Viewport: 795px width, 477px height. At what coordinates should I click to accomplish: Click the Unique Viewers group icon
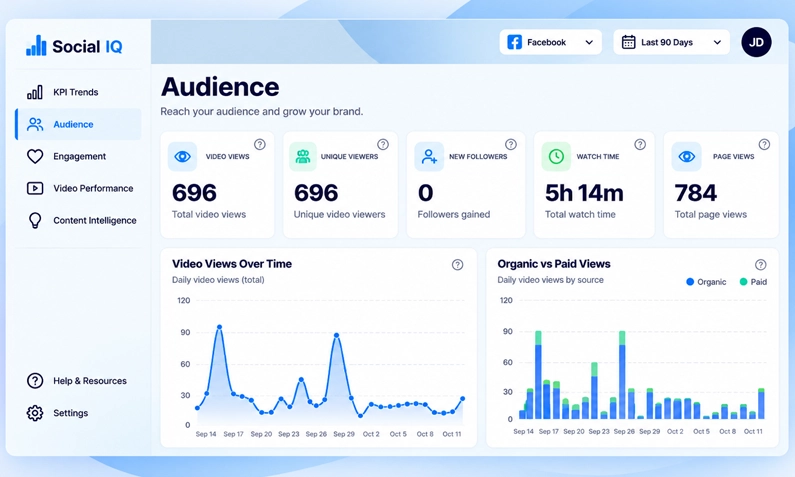click(x=303, y=157)
